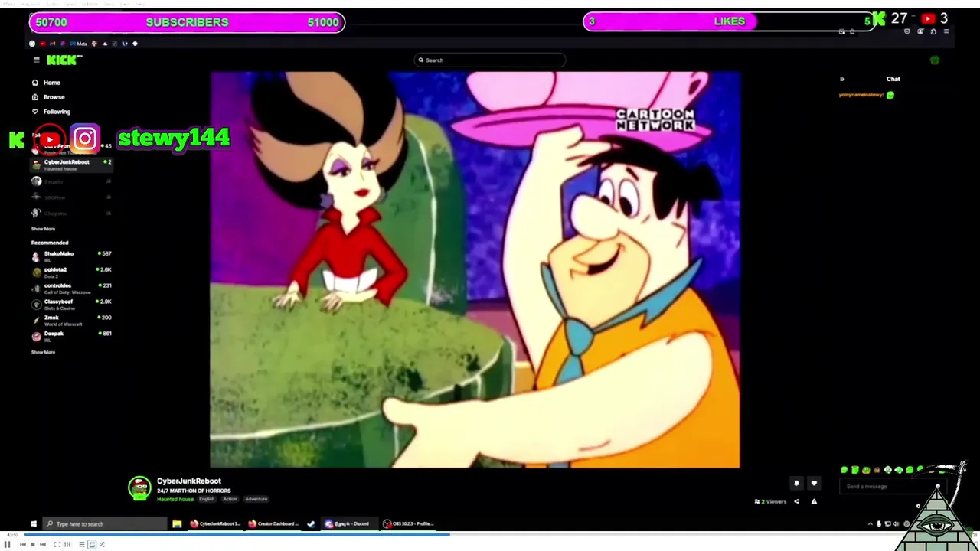Click the Send a message chat input

click(893, 486)
